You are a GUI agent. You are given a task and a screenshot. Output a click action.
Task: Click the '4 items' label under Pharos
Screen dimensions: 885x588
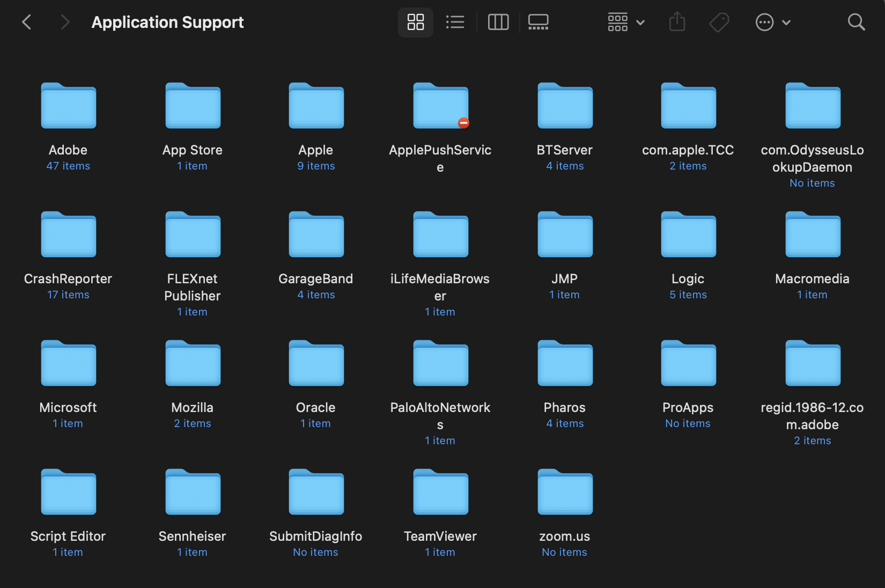coord(565,423)
